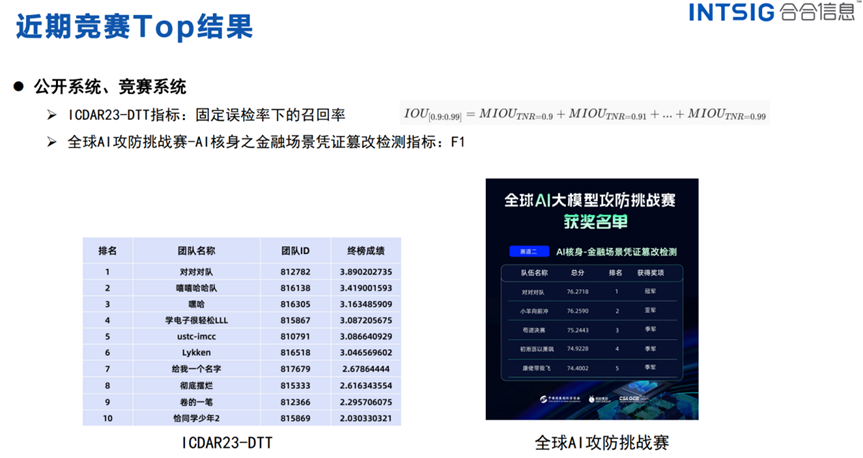Click poster score 74.4002
Image resolution: width=863 pixels, height=458 pixels.
click(577, 368)
